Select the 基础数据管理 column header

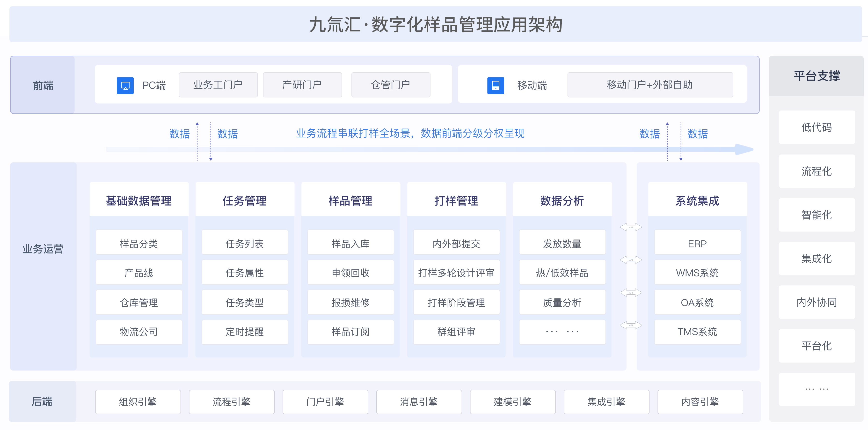click(139, 201)
